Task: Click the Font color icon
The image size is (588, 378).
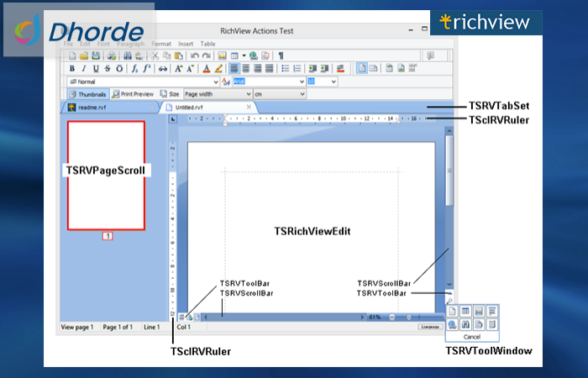Action: [207, 69]
